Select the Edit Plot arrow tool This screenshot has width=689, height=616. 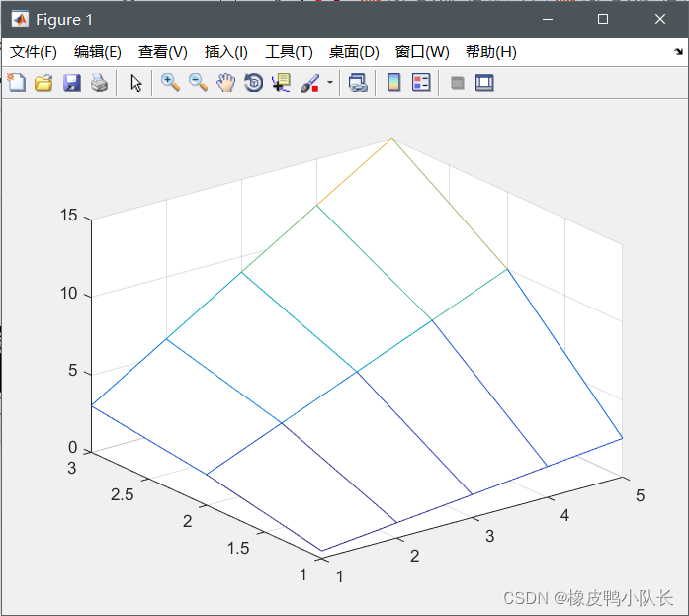[x=135, y=83]
